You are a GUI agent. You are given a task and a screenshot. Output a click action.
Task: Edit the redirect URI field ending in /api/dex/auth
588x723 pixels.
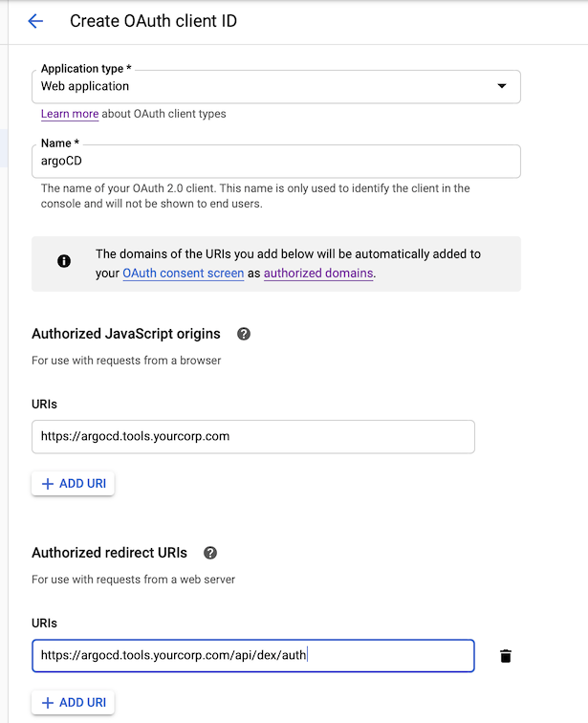pos(253,656)
